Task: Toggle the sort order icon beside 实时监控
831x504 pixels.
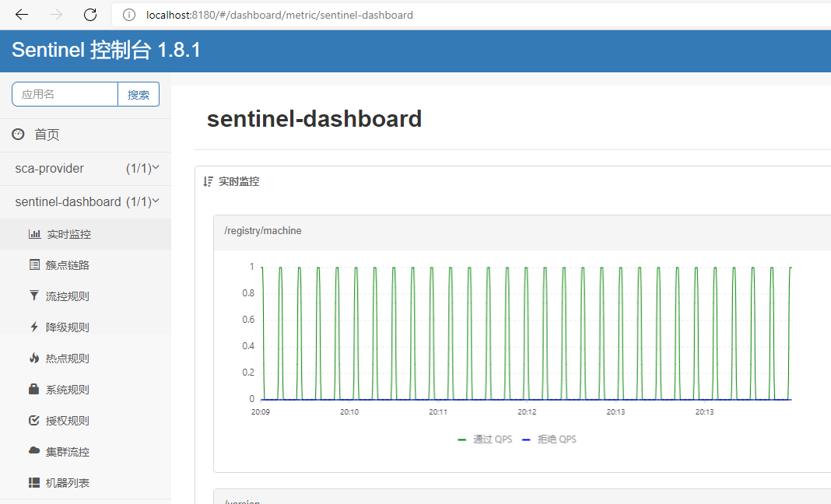Action: pyautogui.click(x=207, y=181)
